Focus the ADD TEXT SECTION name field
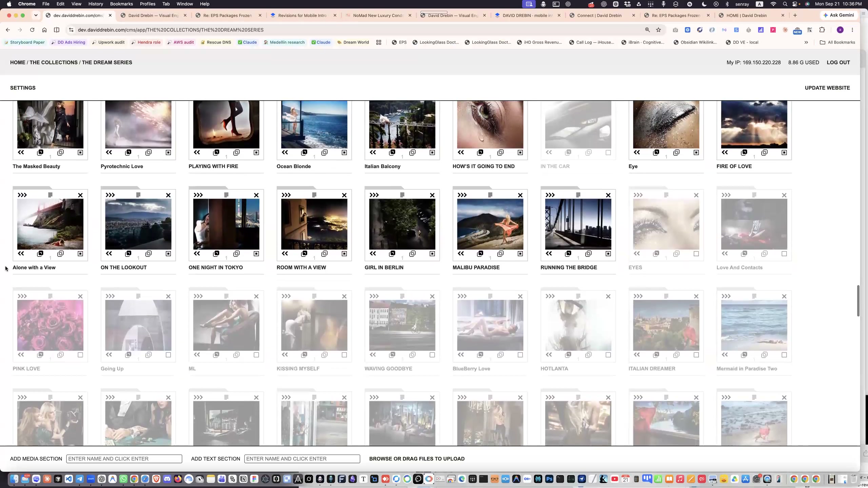The height and width of the screenshot is (488, 868). coord(302,459)
